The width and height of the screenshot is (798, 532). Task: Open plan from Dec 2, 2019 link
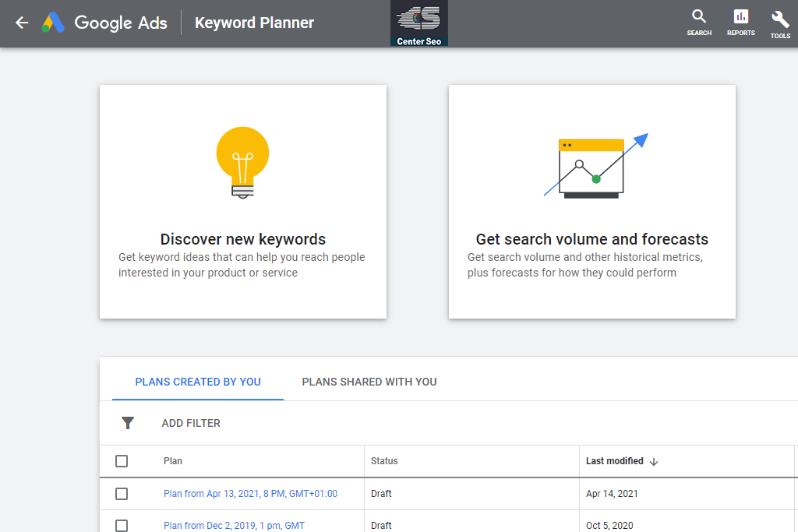(234, 526)
